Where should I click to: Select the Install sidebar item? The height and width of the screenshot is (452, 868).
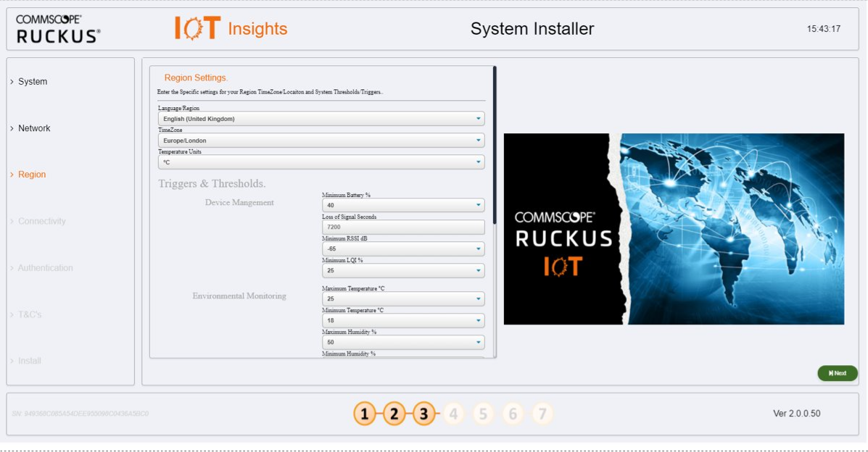[x=29, y=361]
